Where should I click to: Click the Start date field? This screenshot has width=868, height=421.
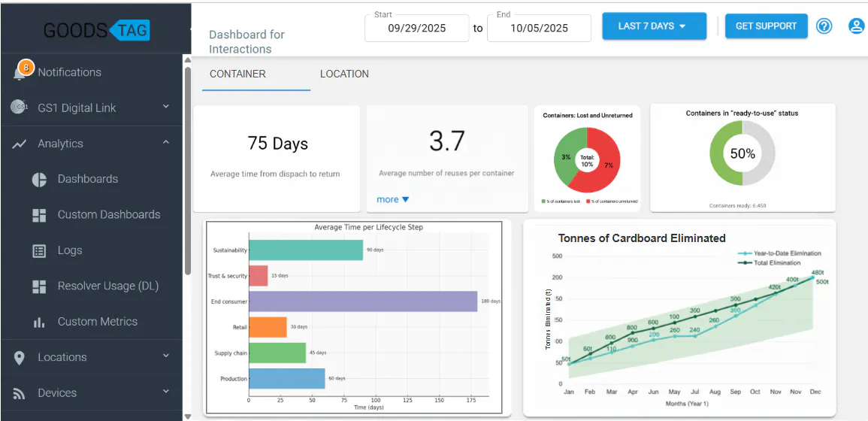coord(417,28)
